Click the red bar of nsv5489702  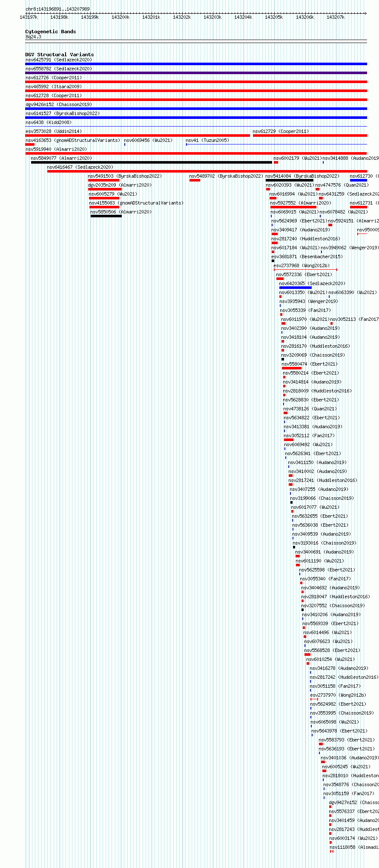pos(195,180)
